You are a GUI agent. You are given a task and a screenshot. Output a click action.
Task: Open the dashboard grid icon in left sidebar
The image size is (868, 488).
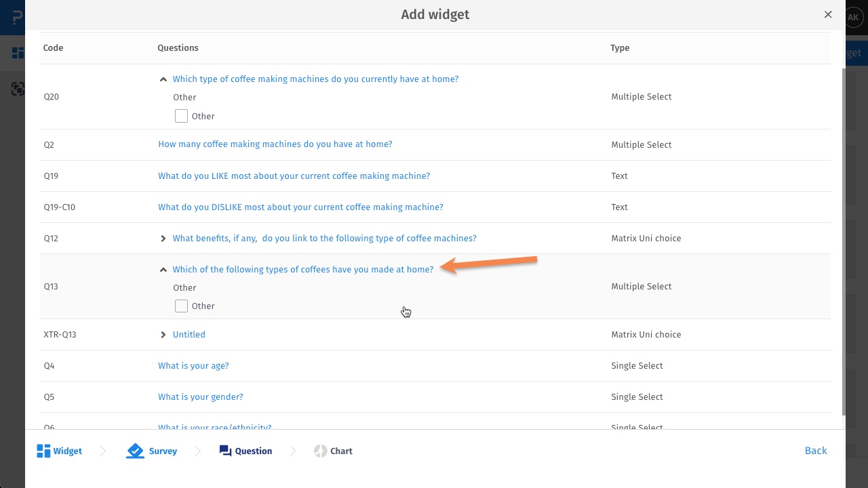tap(18, 52)
